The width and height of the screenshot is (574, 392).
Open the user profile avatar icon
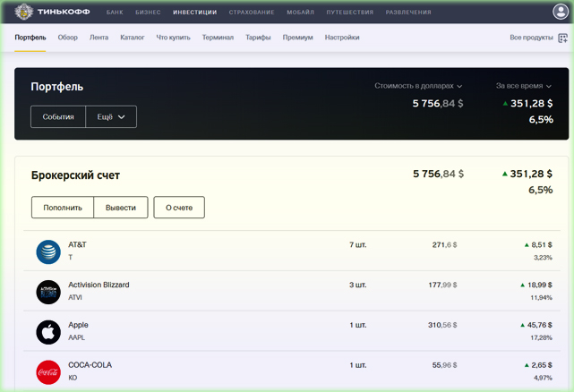560,12
